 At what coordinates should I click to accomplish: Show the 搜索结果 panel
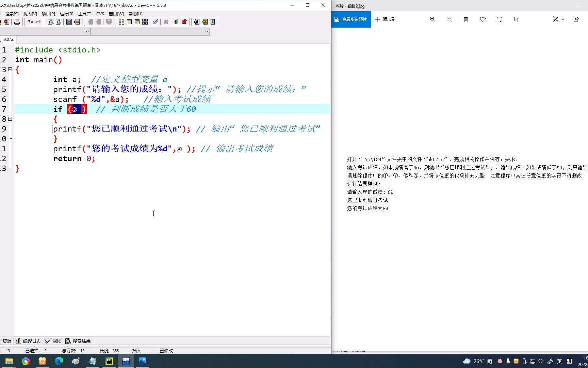[78, 341]
